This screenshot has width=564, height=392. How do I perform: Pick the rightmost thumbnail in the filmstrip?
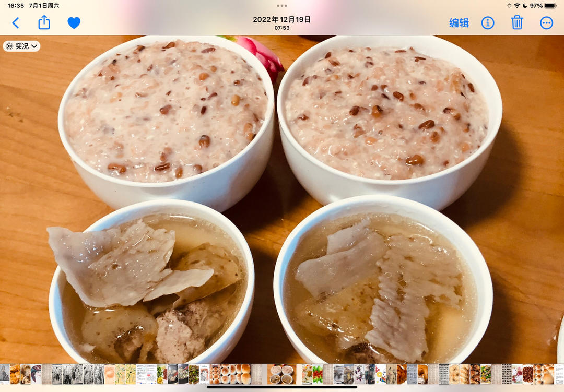pyautogui.click(x=559, y=374)
